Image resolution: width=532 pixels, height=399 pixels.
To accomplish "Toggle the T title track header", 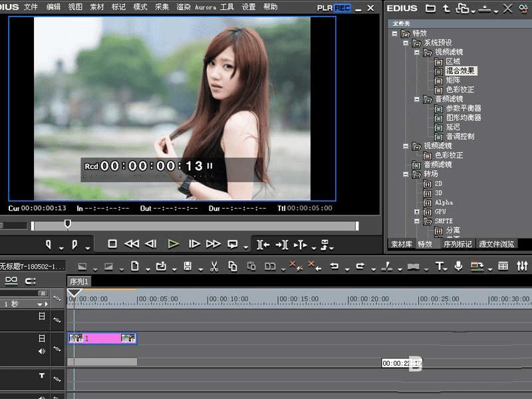I will click(x=42, y=375).
